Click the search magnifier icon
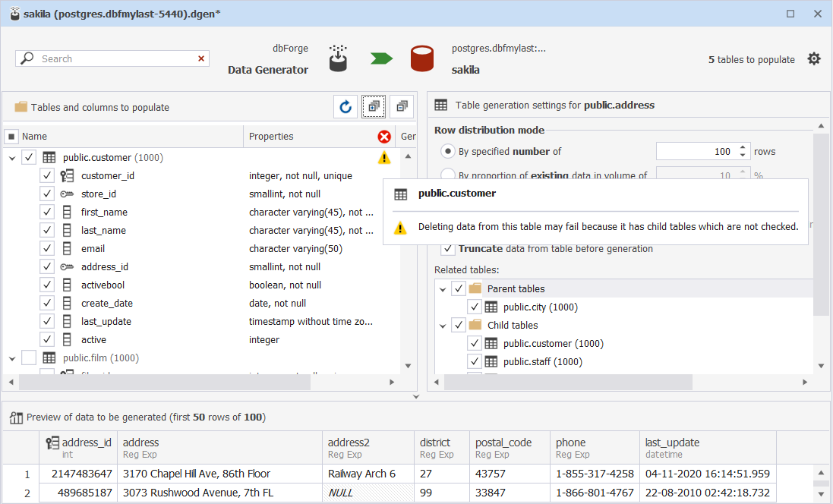Image resolution: width=833 pixels, height=504 pixels. (x=27, y=58)
